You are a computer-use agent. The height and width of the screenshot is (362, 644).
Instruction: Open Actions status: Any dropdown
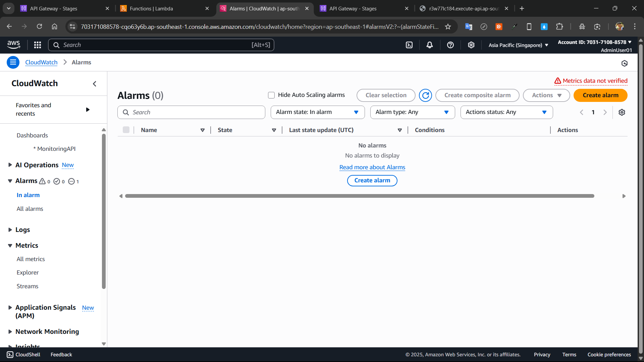(x=506, y=112)
